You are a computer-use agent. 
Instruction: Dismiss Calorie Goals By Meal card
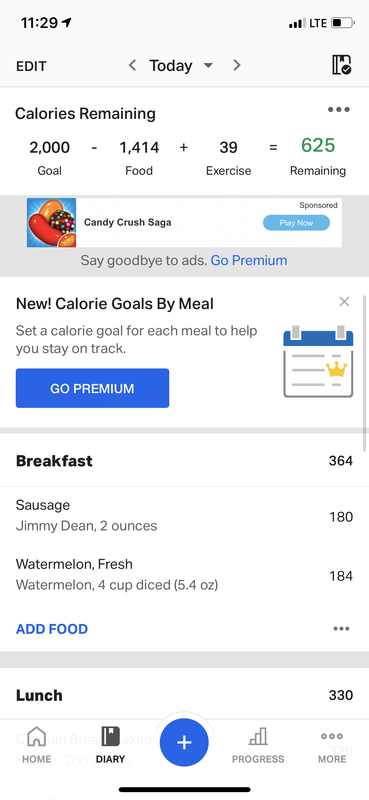coord(345,302)
